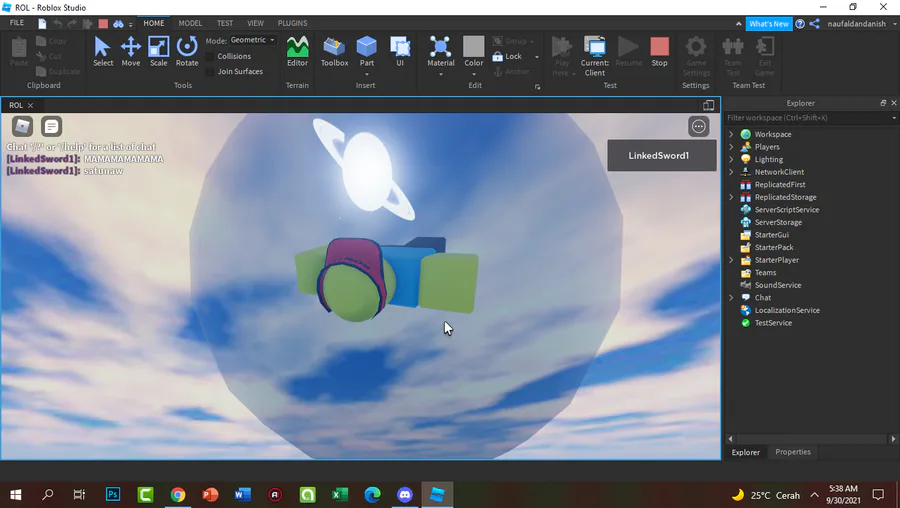Screen dimensions: 900x508
Task: Open the three-dots menu in viewport
Action: click(x=699, y=126)
